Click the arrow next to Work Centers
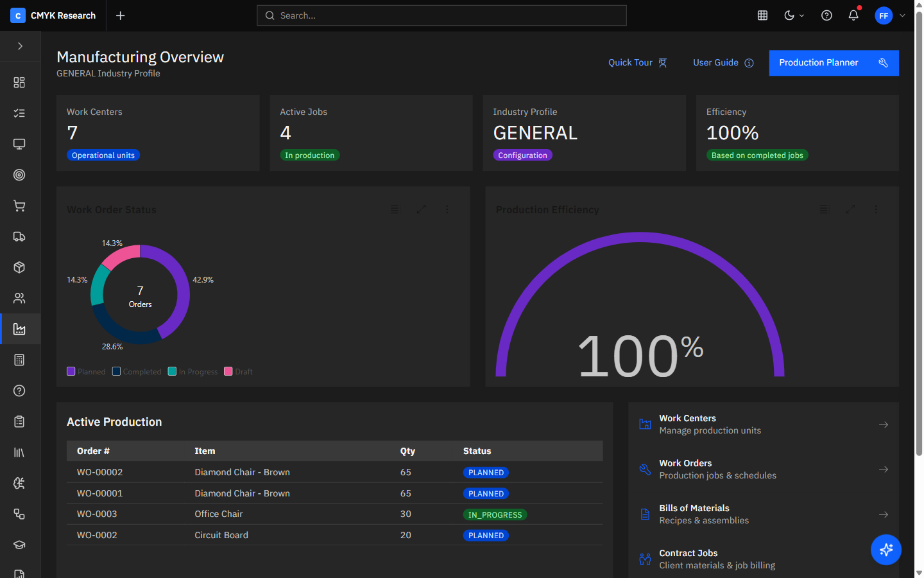Image resolution: width=924 pixels, height=578 pixels. [884, 425]
